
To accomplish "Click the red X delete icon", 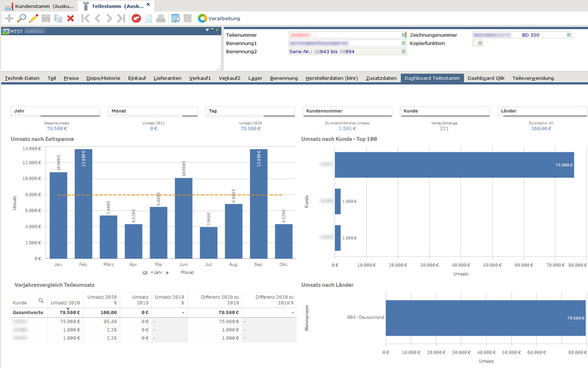I will (71, 18).
